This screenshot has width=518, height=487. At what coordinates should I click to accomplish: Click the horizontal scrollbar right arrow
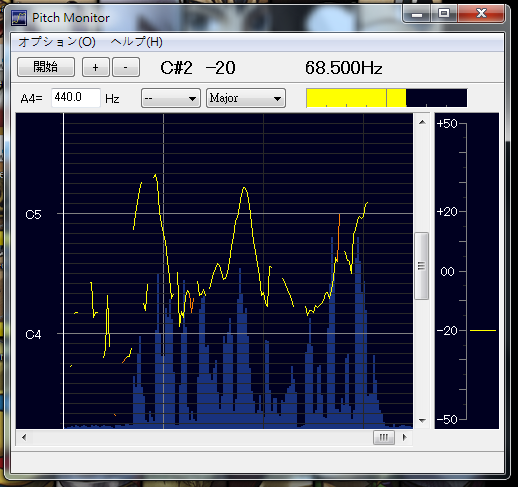(405, 437)
